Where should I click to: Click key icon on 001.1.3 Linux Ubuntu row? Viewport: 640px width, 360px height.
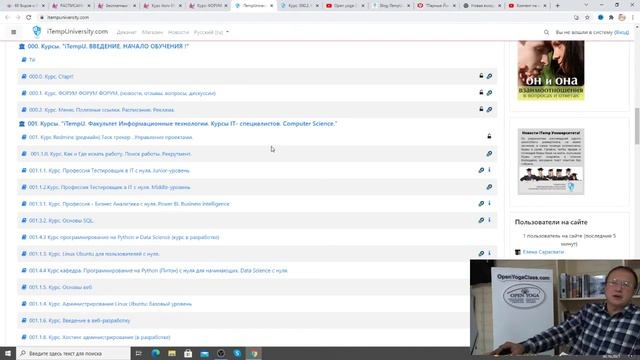point(481,253)
